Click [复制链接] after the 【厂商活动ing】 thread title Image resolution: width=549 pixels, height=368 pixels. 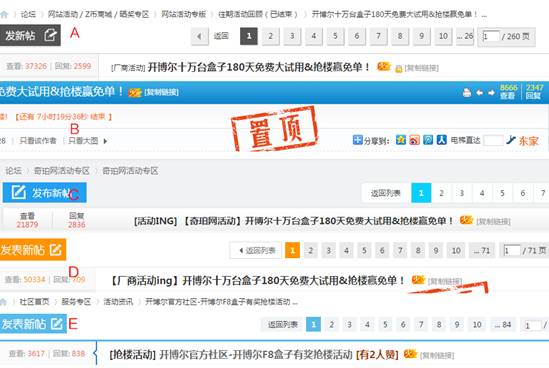(445, 281)
